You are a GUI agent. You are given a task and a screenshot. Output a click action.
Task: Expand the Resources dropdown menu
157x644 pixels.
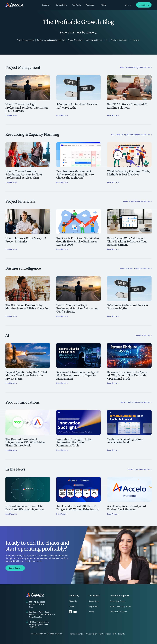91,5
